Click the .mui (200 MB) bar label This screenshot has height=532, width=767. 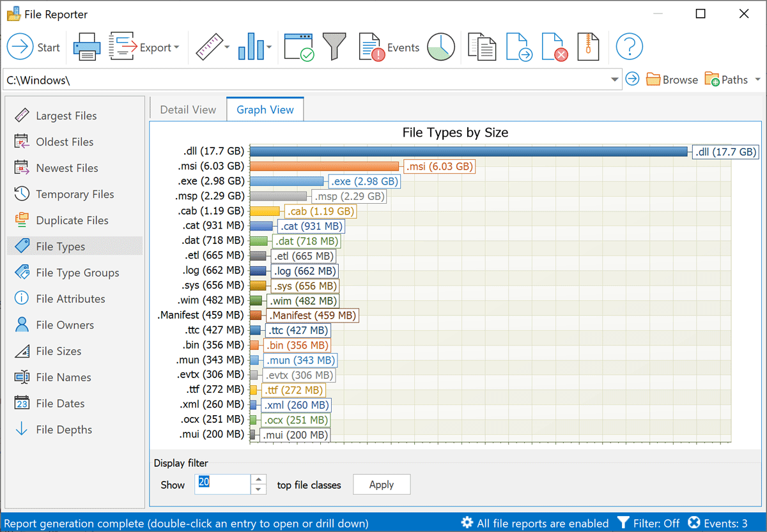[x=295, y=435]
